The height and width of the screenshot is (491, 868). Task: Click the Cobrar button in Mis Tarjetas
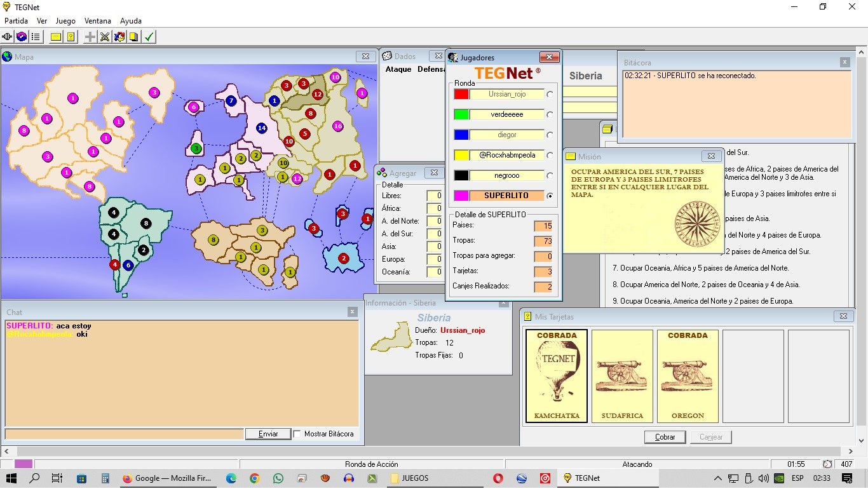click(665, 437)
